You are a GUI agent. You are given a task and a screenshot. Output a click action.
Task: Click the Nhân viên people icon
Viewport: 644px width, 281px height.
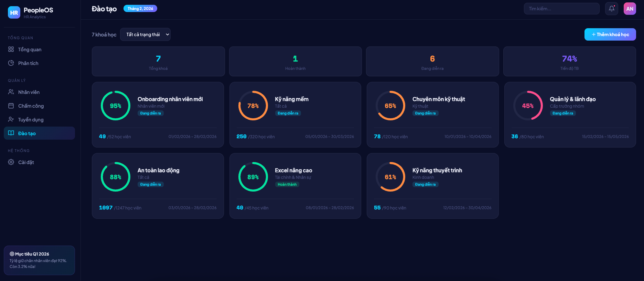(x=11, y=92)
